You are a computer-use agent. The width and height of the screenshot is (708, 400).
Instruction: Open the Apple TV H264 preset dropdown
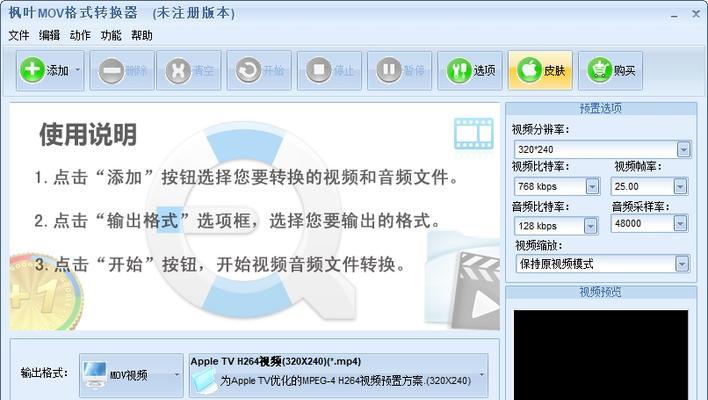coord(482,375)
